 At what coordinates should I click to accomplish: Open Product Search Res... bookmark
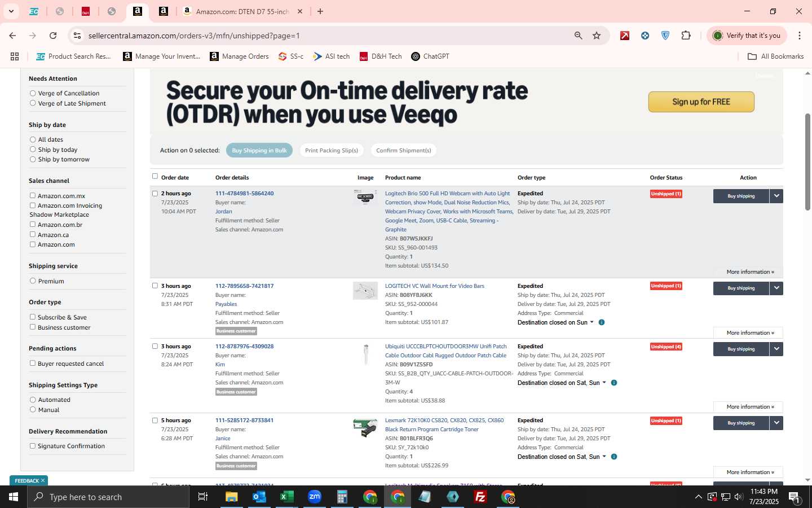(x=73, y=56)
